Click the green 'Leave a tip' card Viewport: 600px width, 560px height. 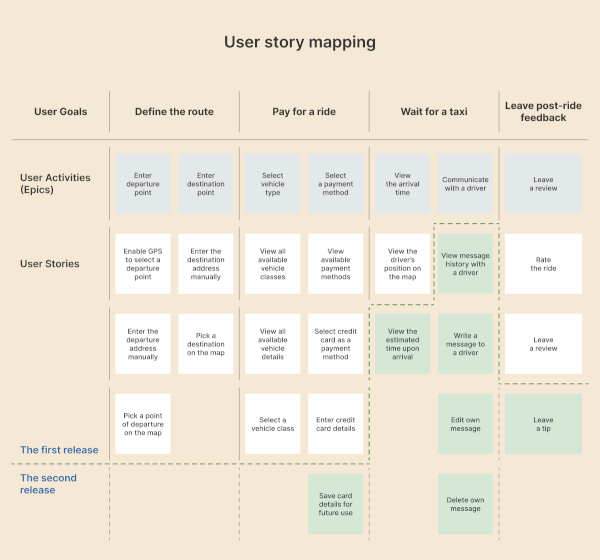pos(543,424)
